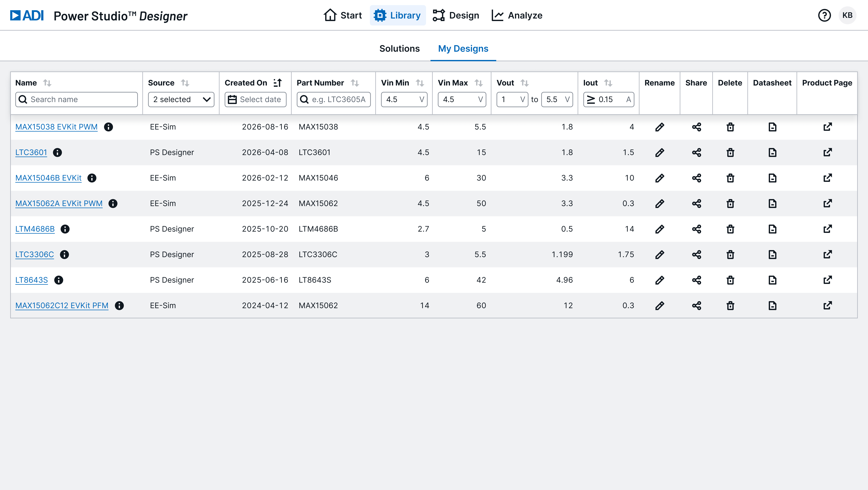The width and height of the screenshot is (868, 490).
Task: Focus the Part Number search field
Action: pos(334,99)
